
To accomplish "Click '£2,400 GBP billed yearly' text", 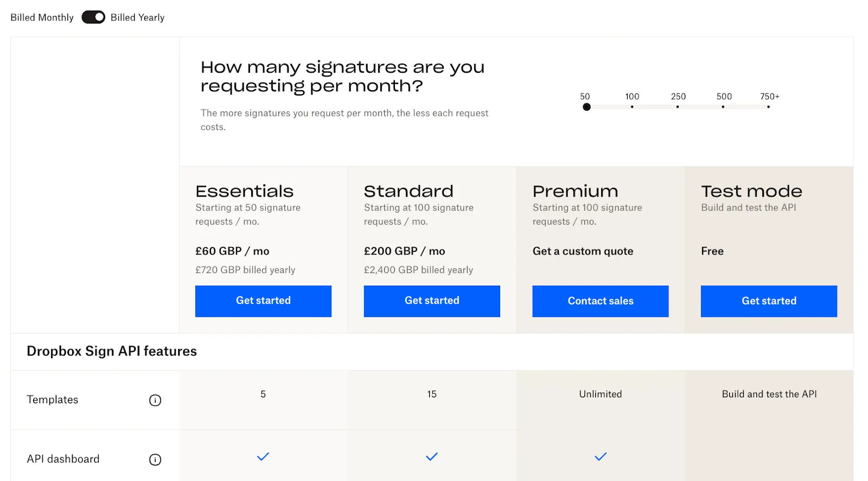I will coord(418,270).
